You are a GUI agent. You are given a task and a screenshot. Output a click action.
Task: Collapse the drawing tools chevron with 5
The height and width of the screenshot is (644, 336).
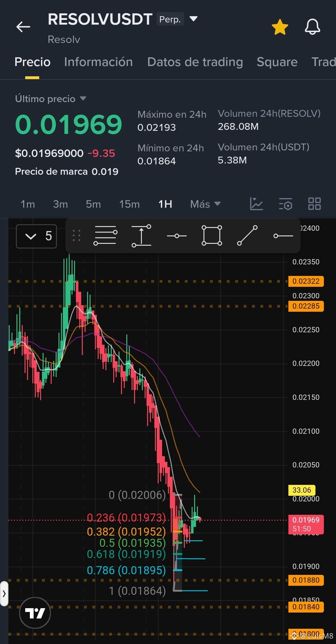click(x=36, y=236)
